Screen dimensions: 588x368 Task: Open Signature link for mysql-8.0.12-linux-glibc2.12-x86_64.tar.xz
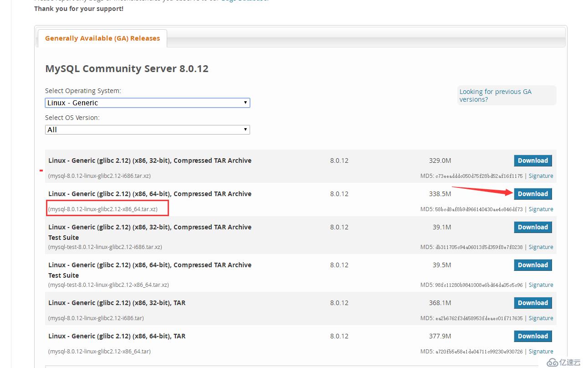coord(541,209)
